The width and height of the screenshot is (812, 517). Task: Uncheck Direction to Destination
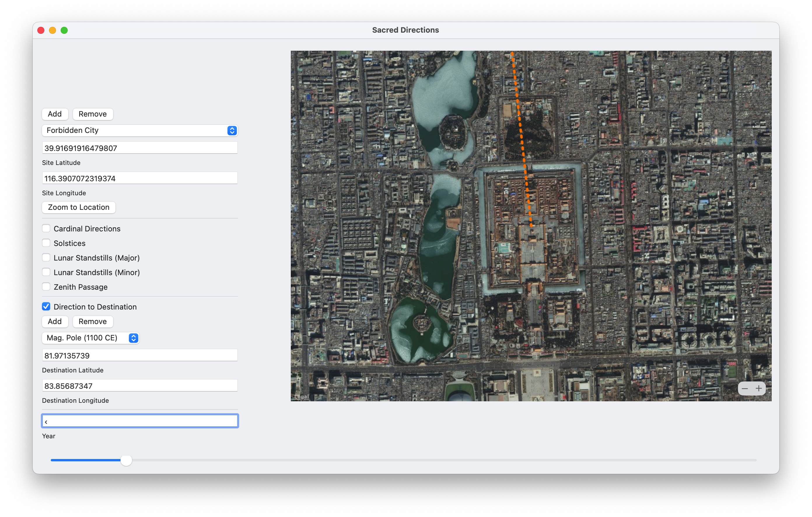click(46, 306)
